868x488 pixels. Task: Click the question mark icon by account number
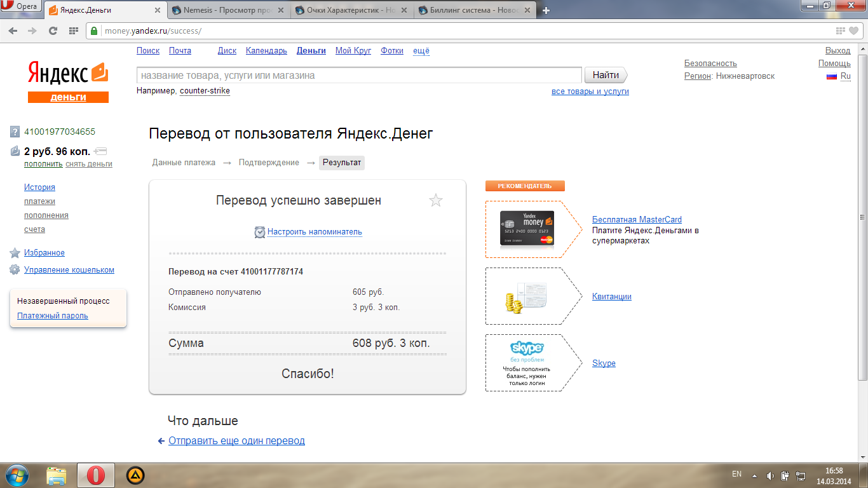click(15, 132)
